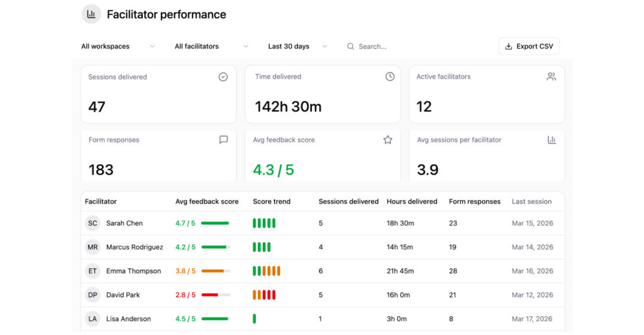Click the bar chart icon beside Facilitator performance
This screenshot has height=335, width=644.
coord(91,14)
